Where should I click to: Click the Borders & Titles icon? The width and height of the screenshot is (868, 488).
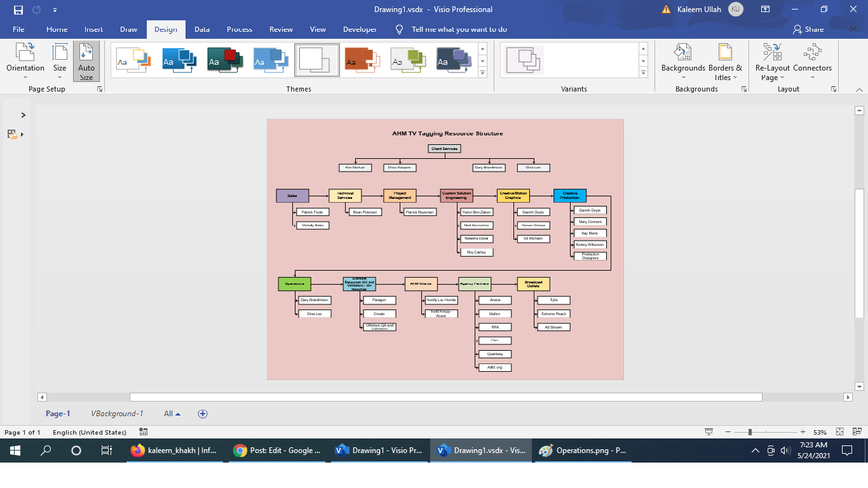click(x=724, y=60)
